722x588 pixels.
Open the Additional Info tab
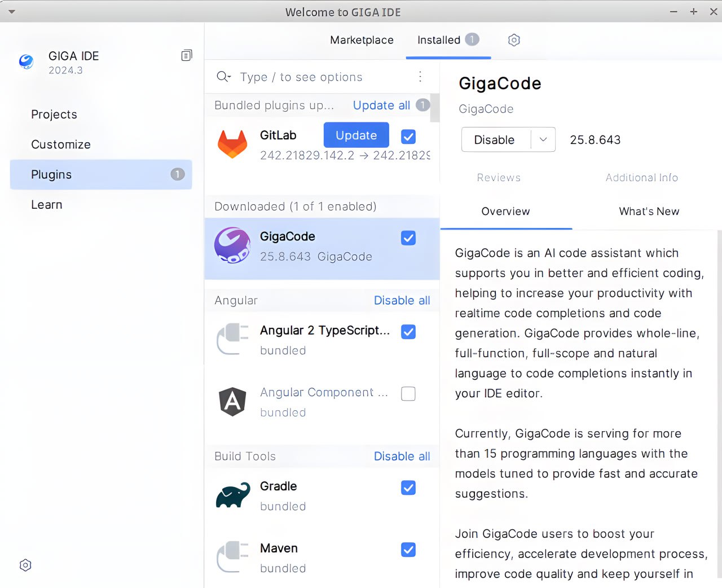[642, 178]
